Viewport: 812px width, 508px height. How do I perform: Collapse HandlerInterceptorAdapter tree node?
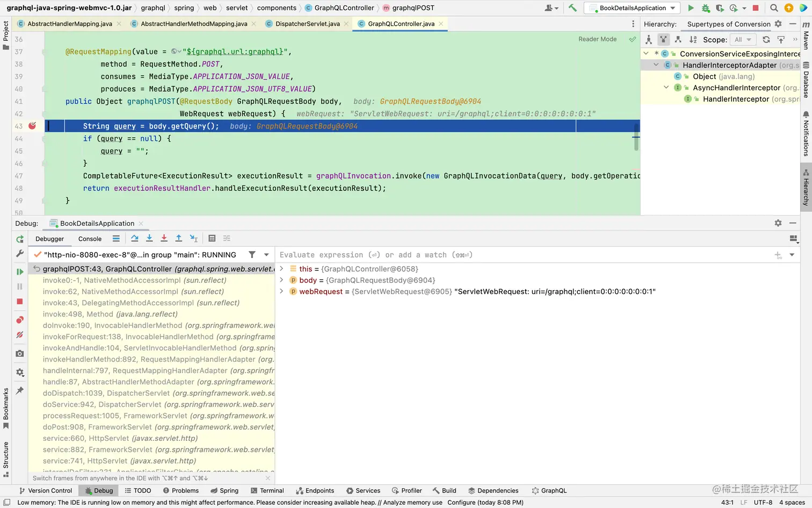(656, 65)
